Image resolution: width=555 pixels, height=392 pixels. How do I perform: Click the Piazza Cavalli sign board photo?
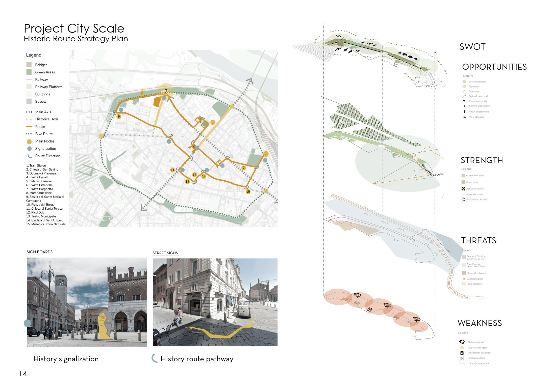[x=87, y=302]
